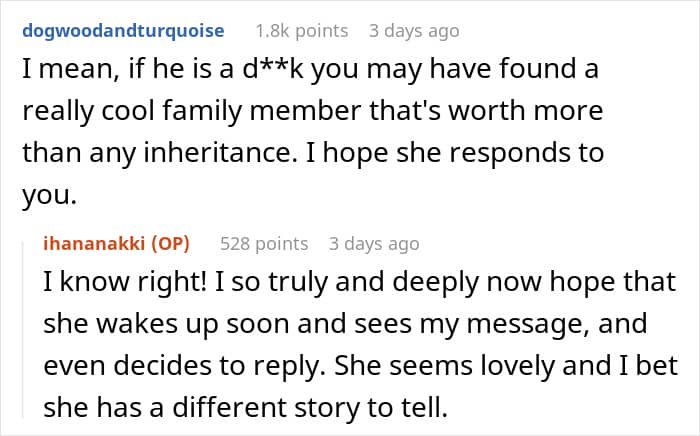
Task: Click the "1.8k points" score
Action: [x=302, y=31]
